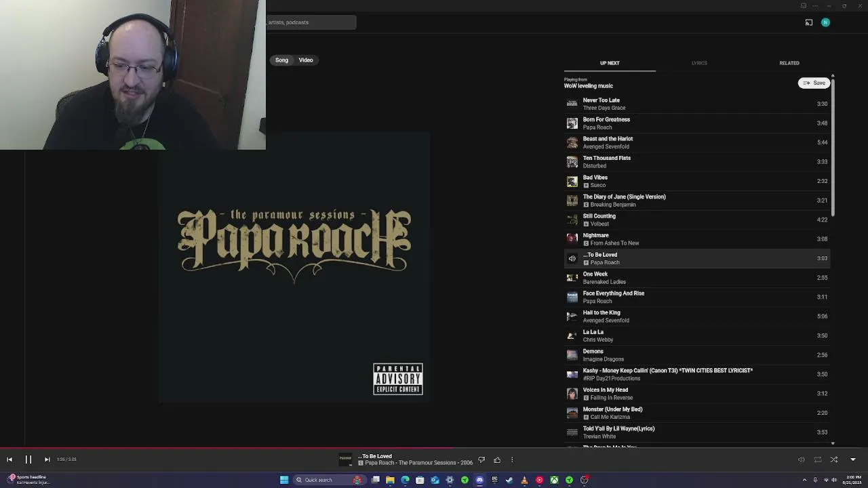Open the three-dot menu in player bar

[x=512, y=460]
